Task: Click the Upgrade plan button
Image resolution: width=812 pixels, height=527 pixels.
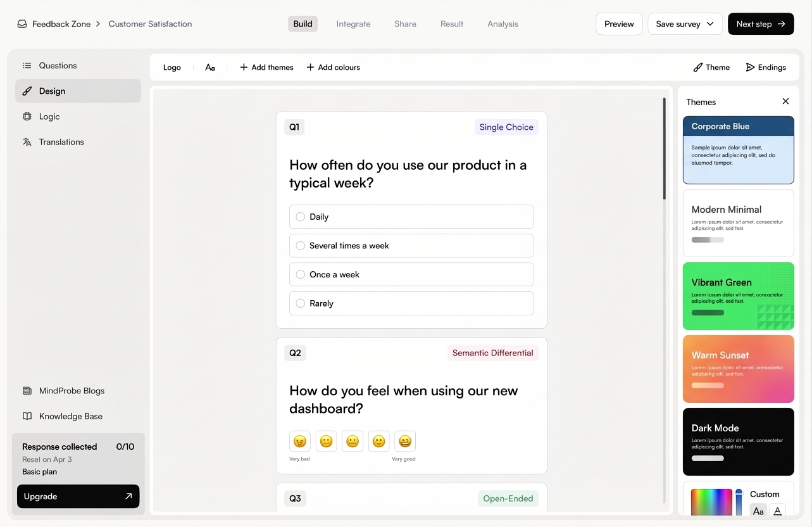Action: [78, 497]
